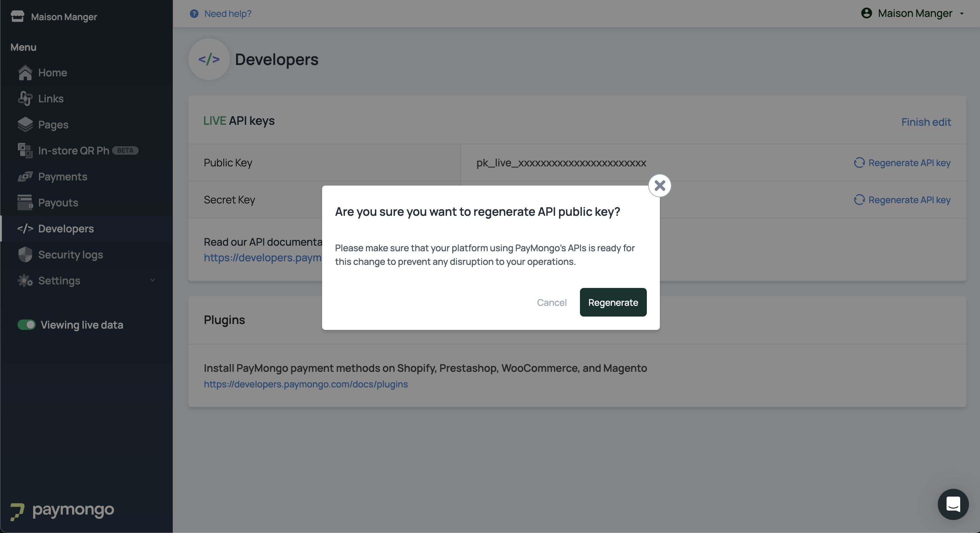Click the pk_live public key value
This screenshot has height=533, width=980.
[x=561, y=162]
